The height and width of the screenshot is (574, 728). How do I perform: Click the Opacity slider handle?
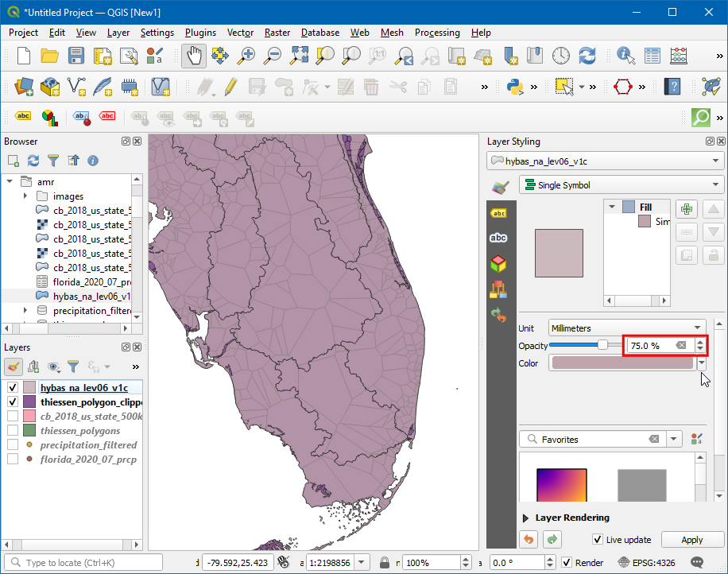[602, 345]
